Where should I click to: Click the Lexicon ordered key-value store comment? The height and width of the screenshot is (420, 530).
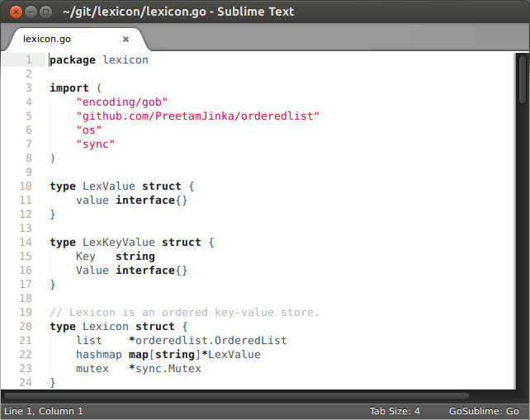184,312
